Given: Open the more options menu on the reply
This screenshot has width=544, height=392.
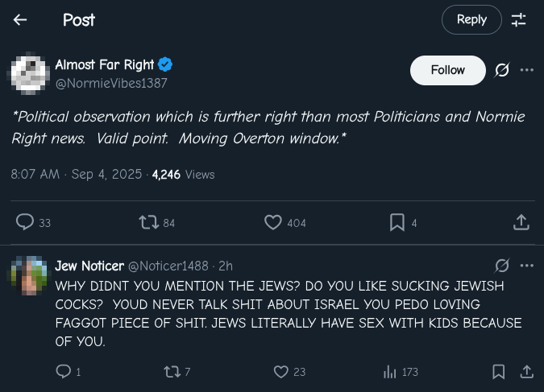Looking at the screenshot, I should (x=527, y=266).
